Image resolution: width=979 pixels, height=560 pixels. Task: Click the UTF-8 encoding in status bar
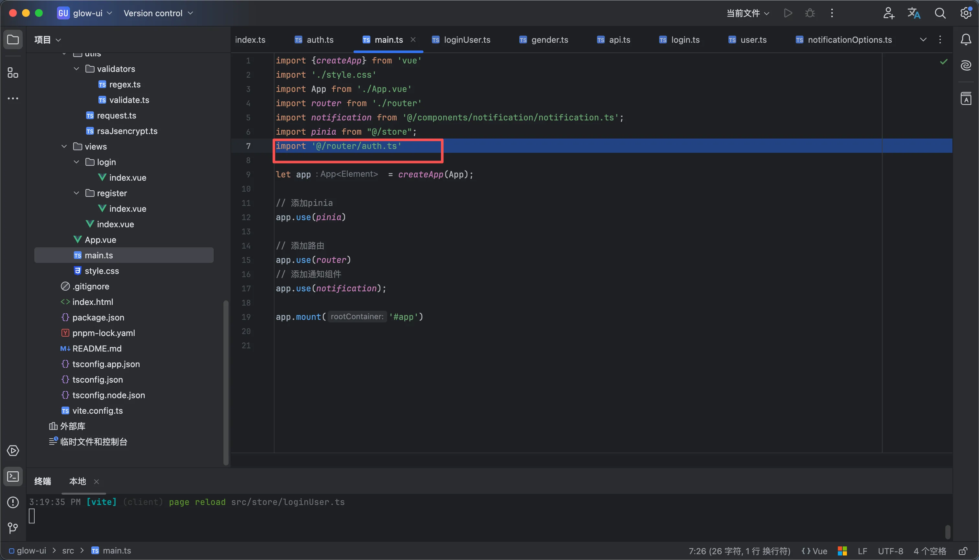pyautogui.click(x=890, y=551)
